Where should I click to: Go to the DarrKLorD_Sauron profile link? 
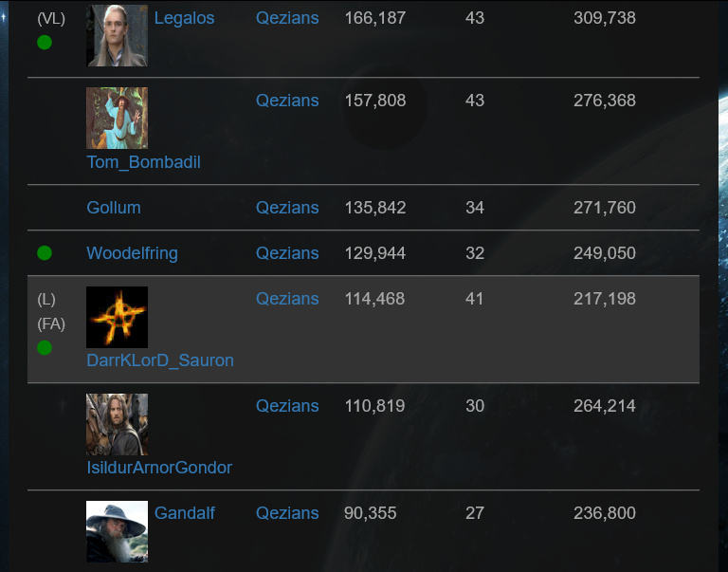pos(159,360)
